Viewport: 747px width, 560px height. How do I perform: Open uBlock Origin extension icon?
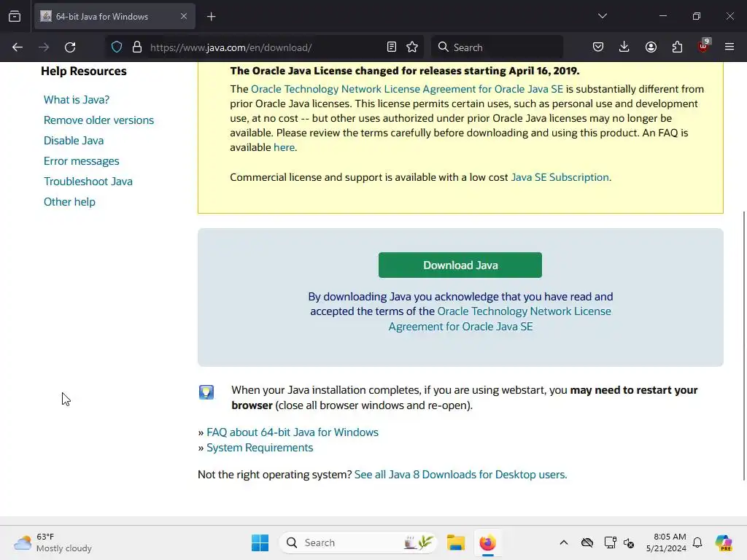tap(704, 46)
